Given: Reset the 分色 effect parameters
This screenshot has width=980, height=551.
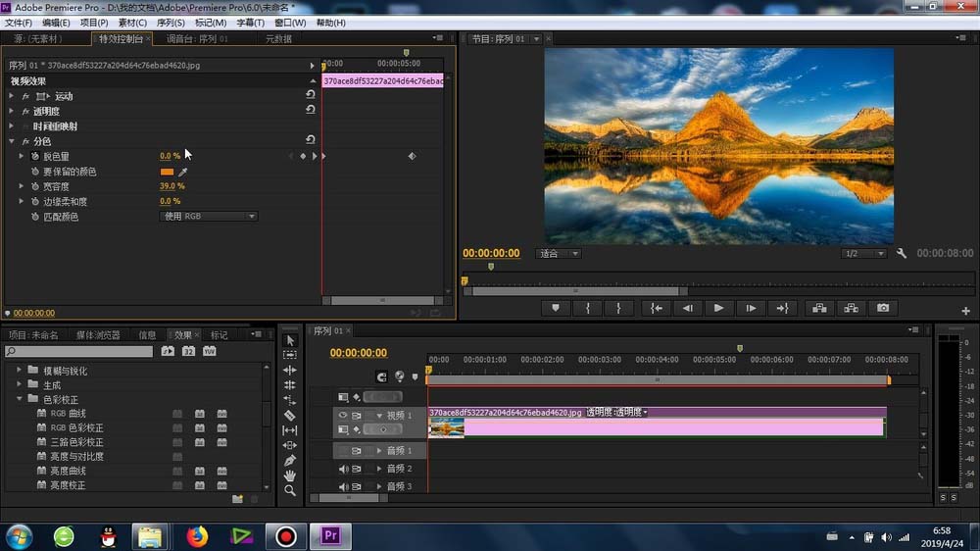Looking at the screenshot, I should coord(310,140).
